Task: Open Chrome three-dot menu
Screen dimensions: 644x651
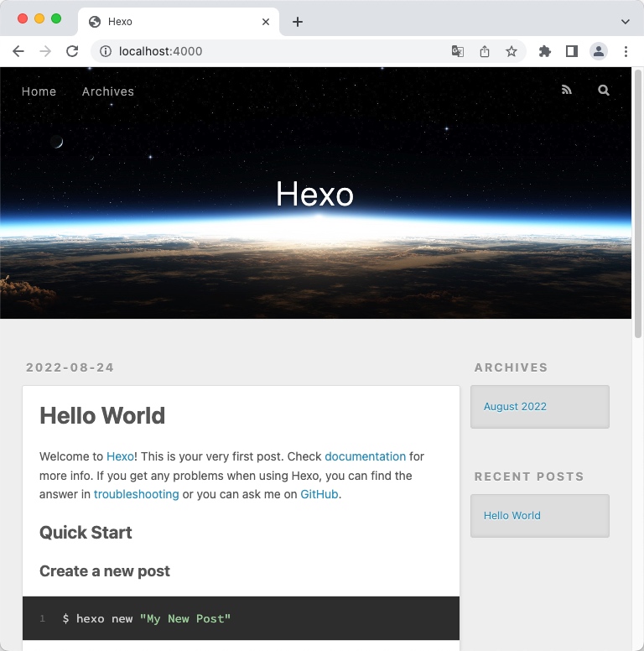Action: [626, 51]
